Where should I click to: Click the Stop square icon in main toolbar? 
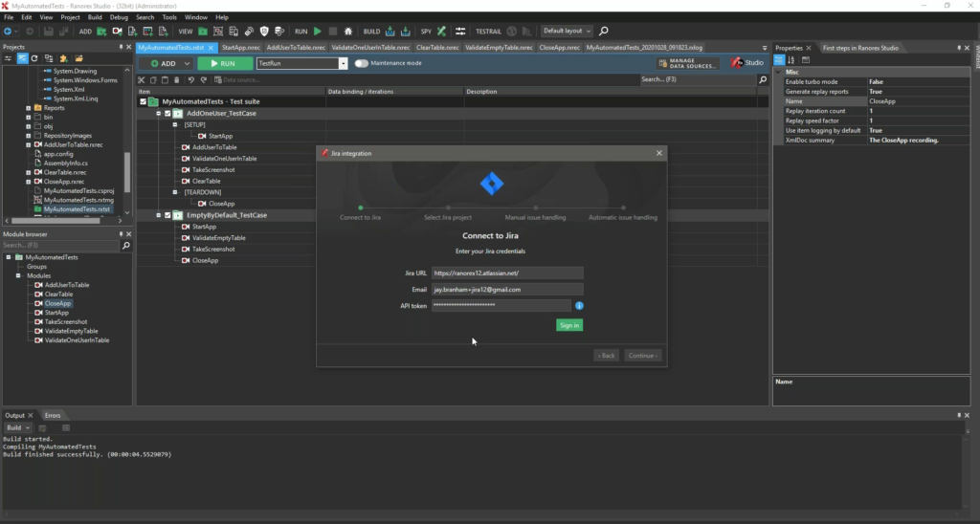coord(332,31)
